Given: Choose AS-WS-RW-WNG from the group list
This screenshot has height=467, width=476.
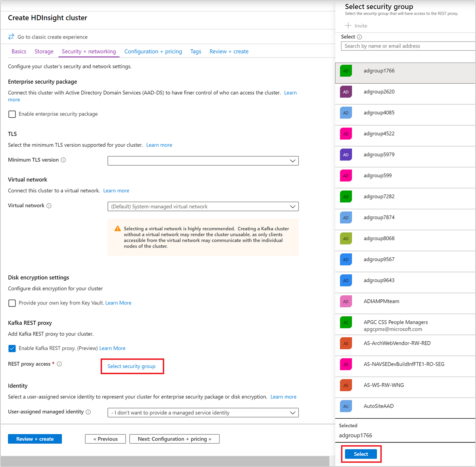Looking at the screenshot, I should pyautogui.click(x=384, y=385).
